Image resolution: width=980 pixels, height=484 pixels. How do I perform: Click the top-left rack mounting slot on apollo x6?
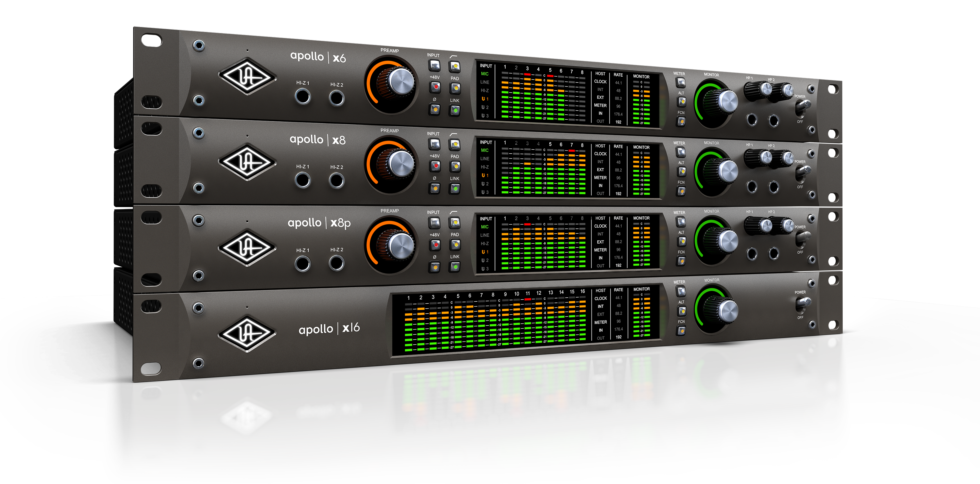pos(151,40)
